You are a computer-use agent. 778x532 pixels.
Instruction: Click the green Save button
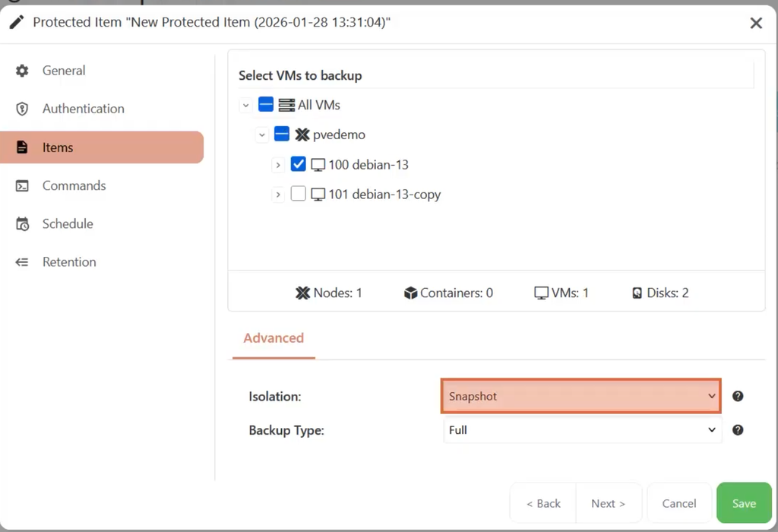pyautogui.click(x=744, y=503)
